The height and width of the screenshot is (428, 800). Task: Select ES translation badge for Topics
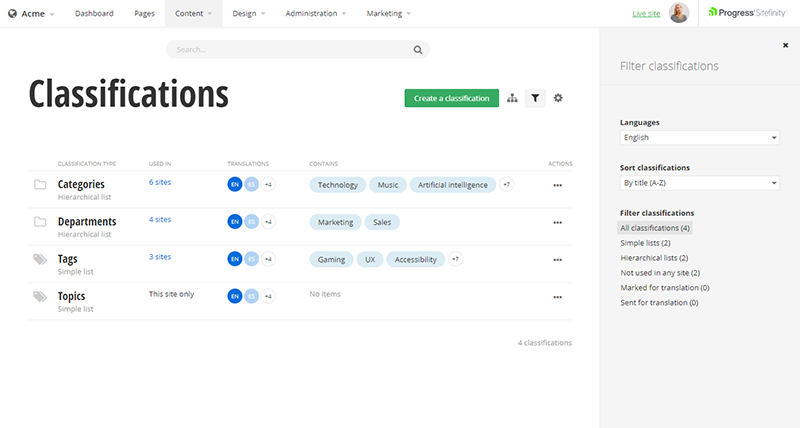[252, 296]
